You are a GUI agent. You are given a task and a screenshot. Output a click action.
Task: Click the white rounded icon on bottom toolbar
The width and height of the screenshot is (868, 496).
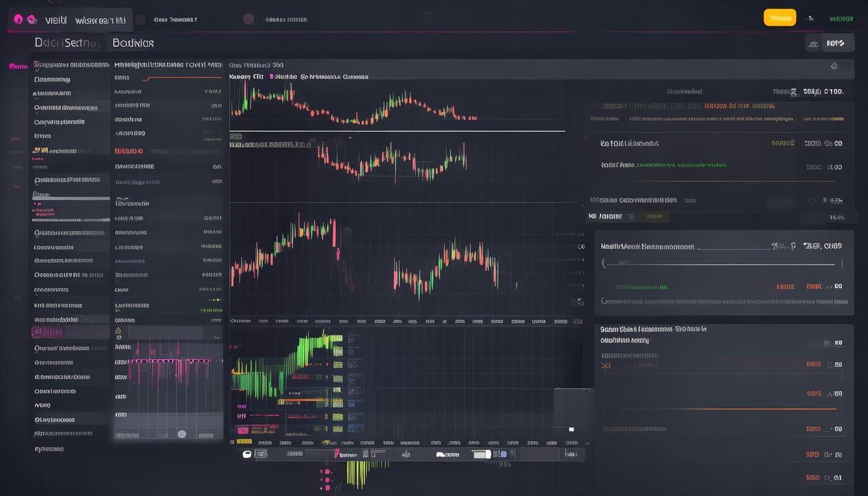247,454
